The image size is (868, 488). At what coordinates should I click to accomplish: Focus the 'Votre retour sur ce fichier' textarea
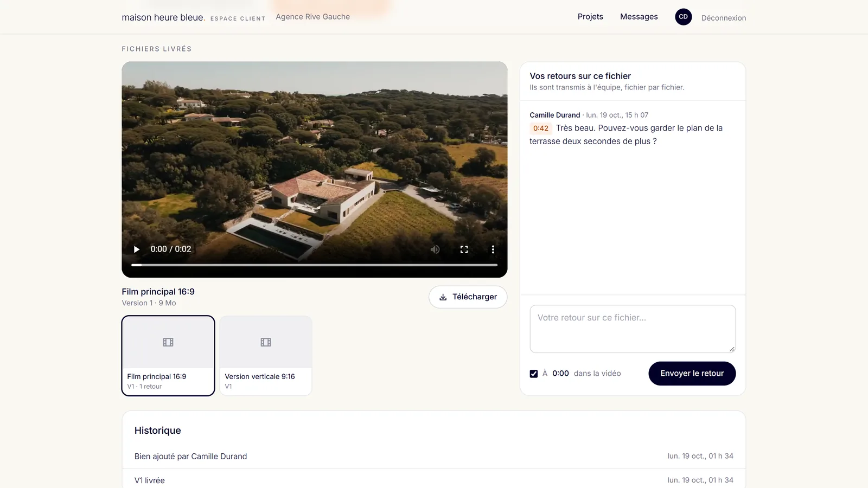(x=633, y=329)
